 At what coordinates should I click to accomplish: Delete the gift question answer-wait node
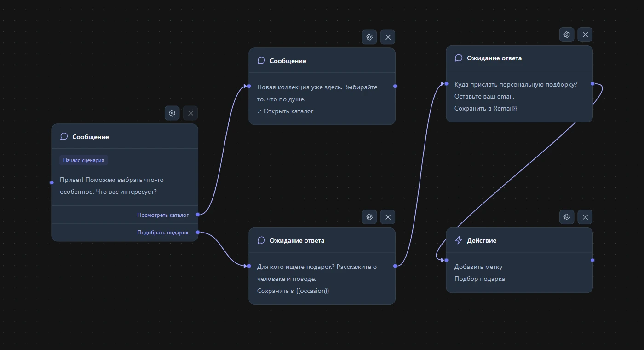(388, 217)
